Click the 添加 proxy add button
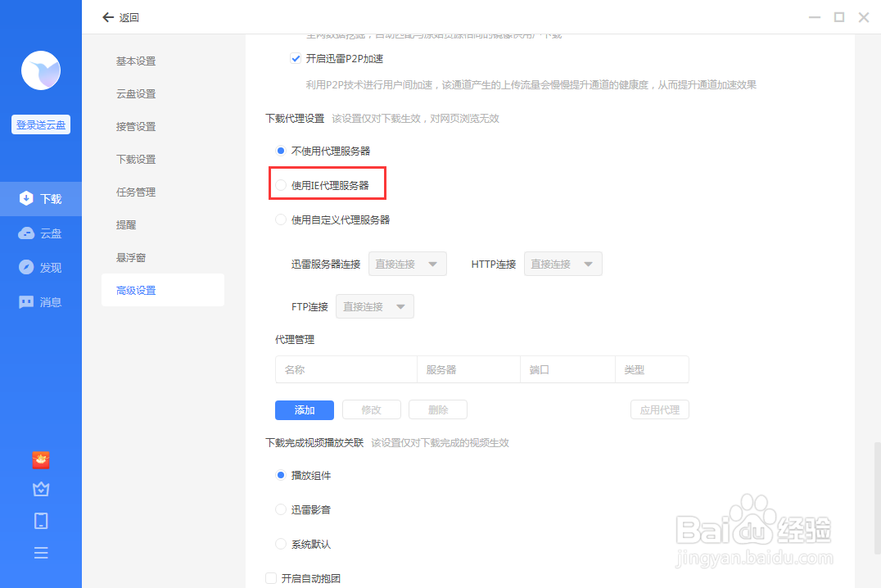This screenshot has height=588, width=881. [x=304, y=409]
